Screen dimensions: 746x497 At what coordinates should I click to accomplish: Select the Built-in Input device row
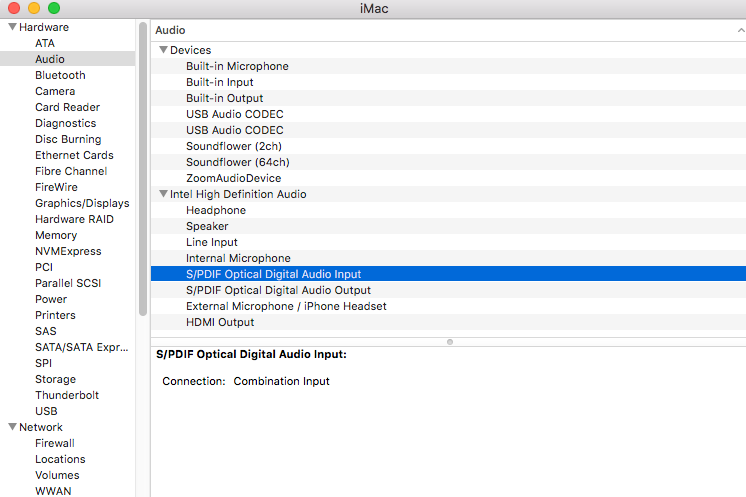tap(448, 82)
